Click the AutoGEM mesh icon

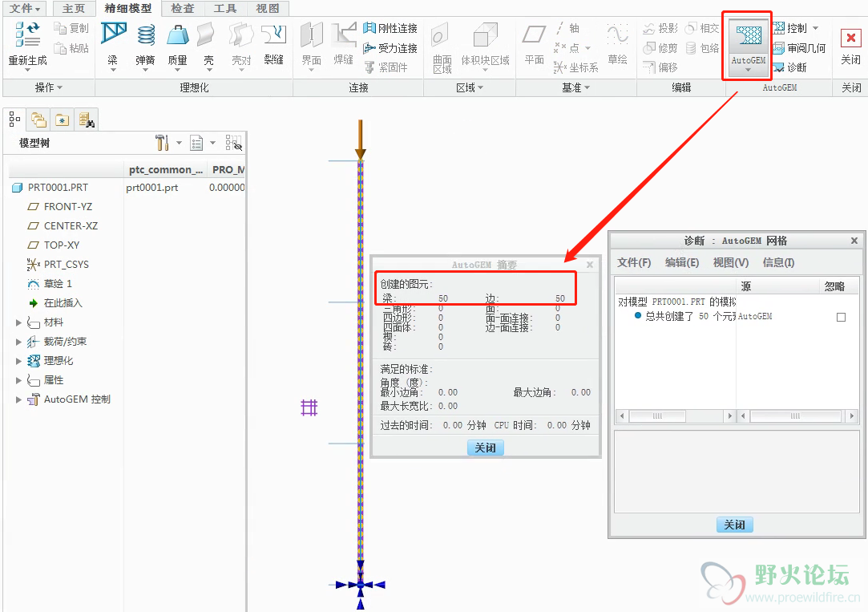747,38
